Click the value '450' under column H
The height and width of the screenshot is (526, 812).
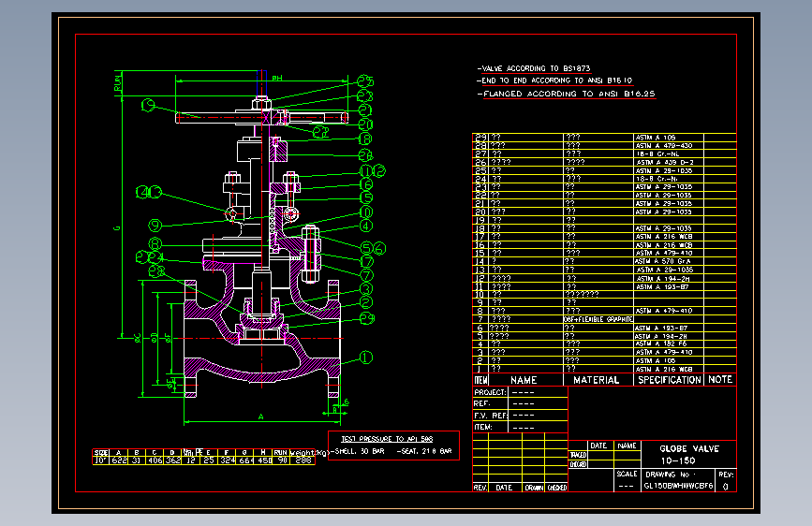click(265, 460)
